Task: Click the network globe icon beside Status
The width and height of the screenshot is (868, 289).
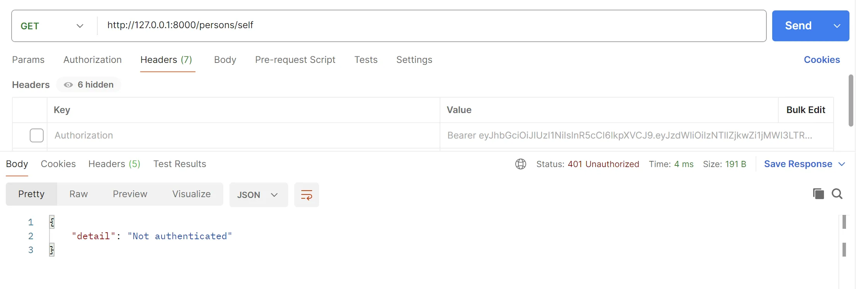Action: pos(520,164)
